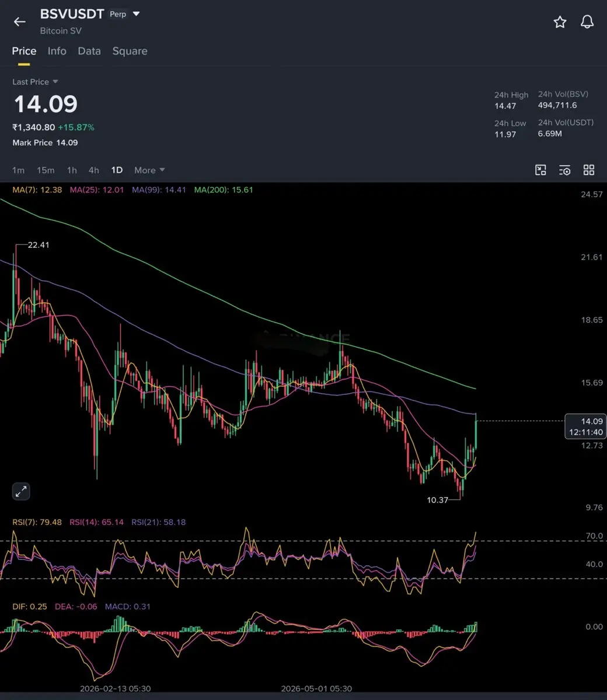Image resolution: width=607 pixels, height=700 pixels.
Task: Click the 2026-02-13 05:30 date label
Action: coord(116,688)
